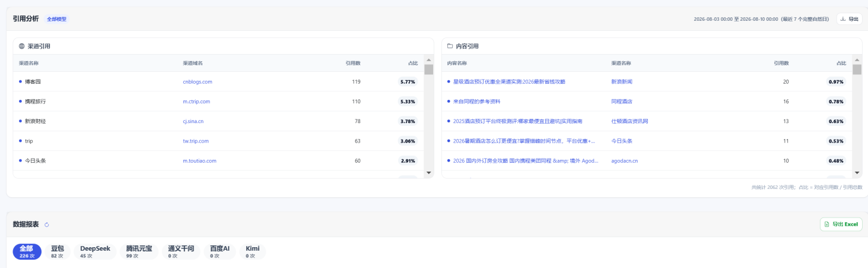Click the 同程酒店 channel link
Viewport: 868px width, 268px height.
(622, 102)
